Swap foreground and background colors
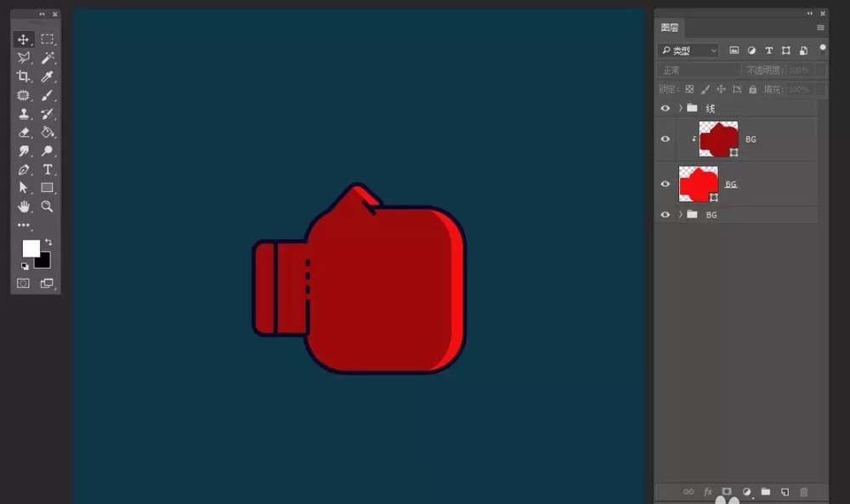 coord(48,241)
